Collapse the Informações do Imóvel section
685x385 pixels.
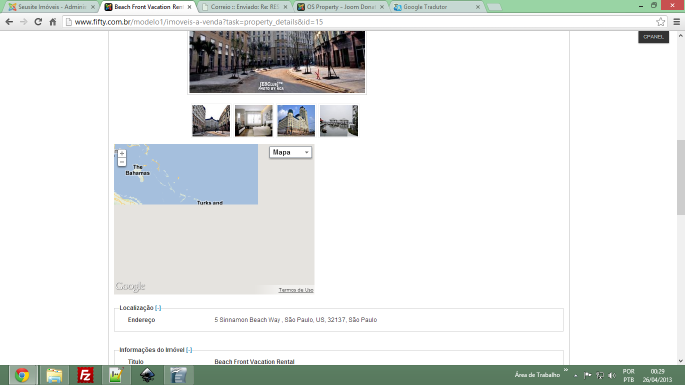[189, 350]
